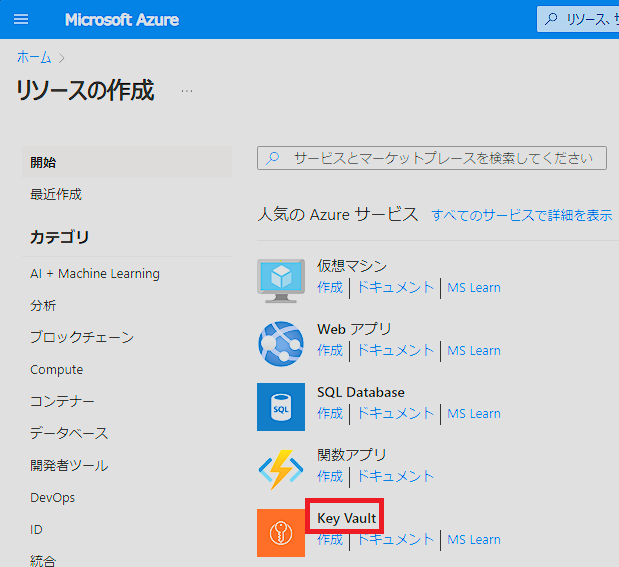
Task: Go to ホーム breadcrumb
Action: tap(34, 57)
